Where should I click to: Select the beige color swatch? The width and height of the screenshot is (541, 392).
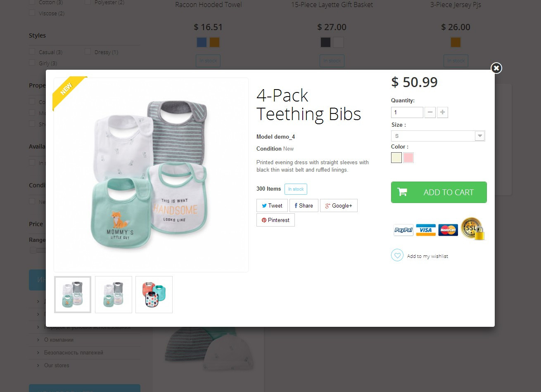click(x=396, y=158)
